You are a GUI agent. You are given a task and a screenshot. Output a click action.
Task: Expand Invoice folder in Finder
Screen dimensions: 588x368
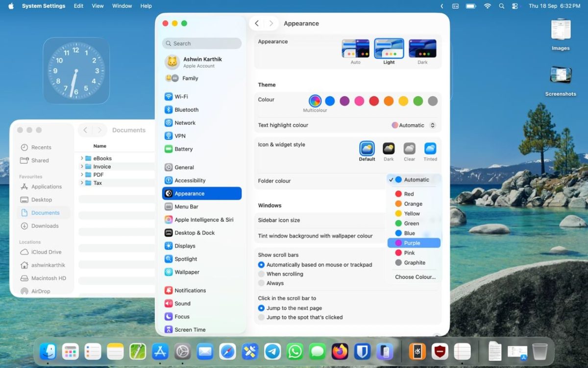pyautogui.click(x=82, y=167)
